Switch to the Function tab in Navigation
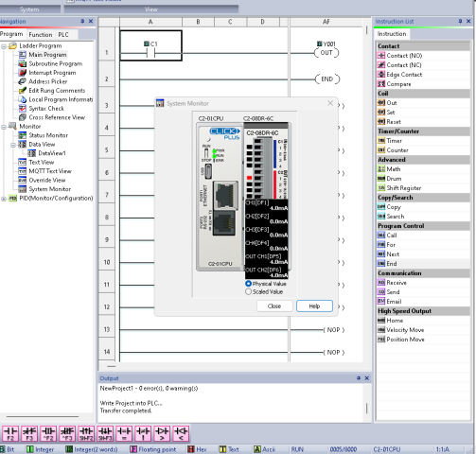476x454 pixels. coord(41,34)
